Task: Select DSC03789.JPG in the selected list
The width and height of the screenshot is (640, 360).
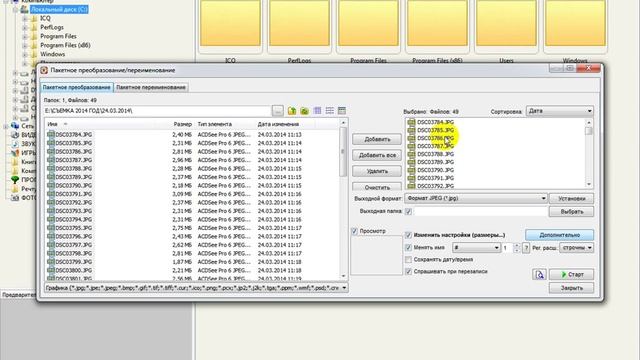Action: (435, 162)
